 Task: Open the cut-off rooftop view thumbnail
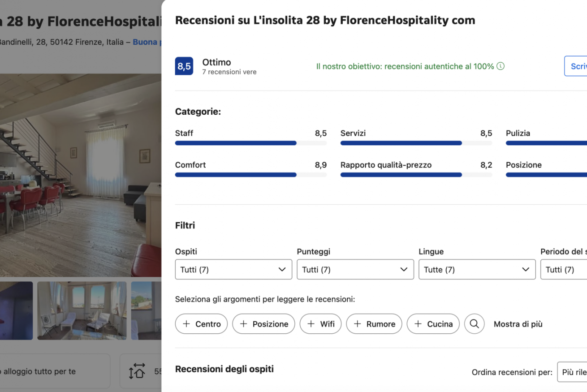coord(146,310)
